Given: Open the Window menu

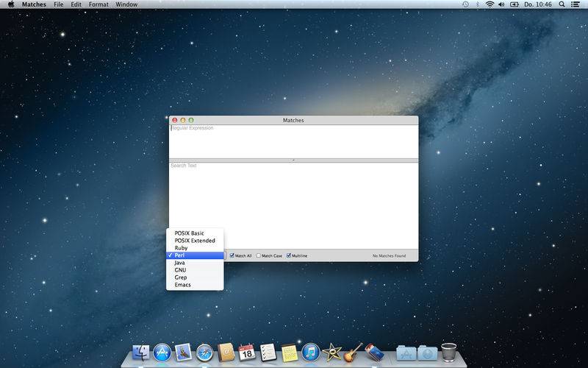Looking at the screenshot, I should (126, 4).
